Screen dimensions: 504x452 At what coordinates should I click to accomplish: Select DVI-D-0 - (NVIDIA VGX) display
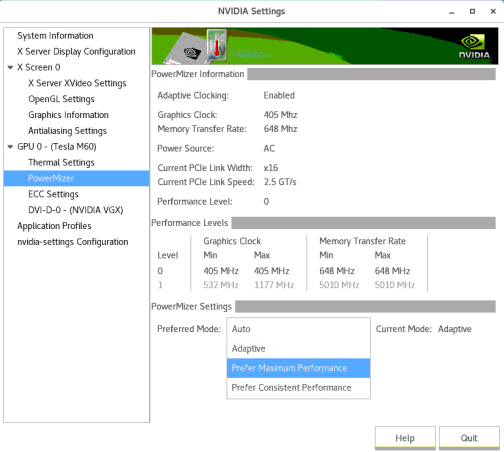pos(76,210)
